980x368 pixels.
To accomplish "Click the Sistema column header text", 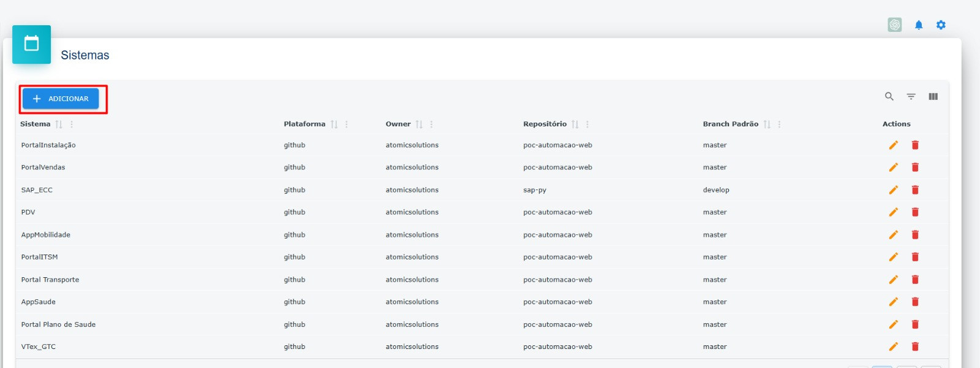I will (36, 124).
